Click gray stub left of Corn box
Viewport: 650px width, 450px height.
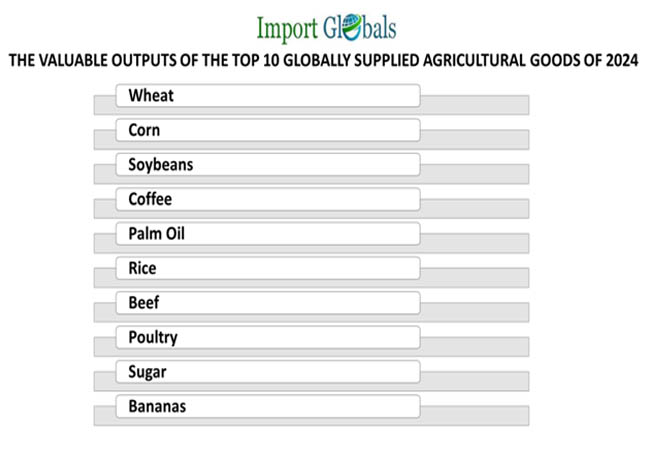(105, 139)
